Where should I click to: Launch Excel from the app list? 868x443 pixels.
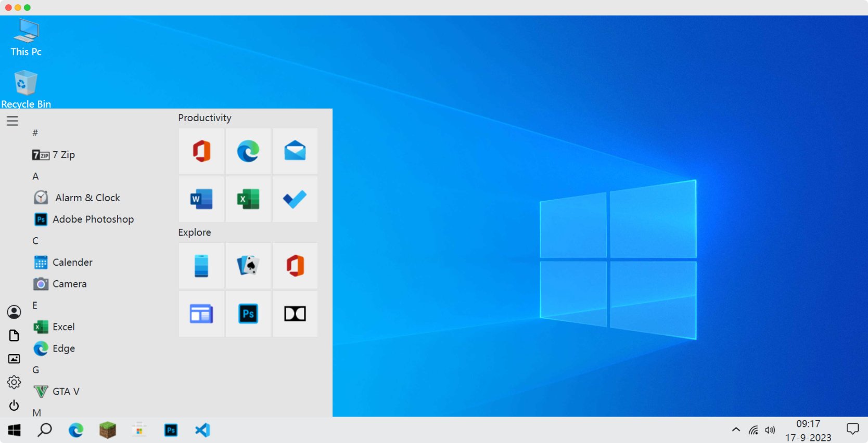point(54,327)
